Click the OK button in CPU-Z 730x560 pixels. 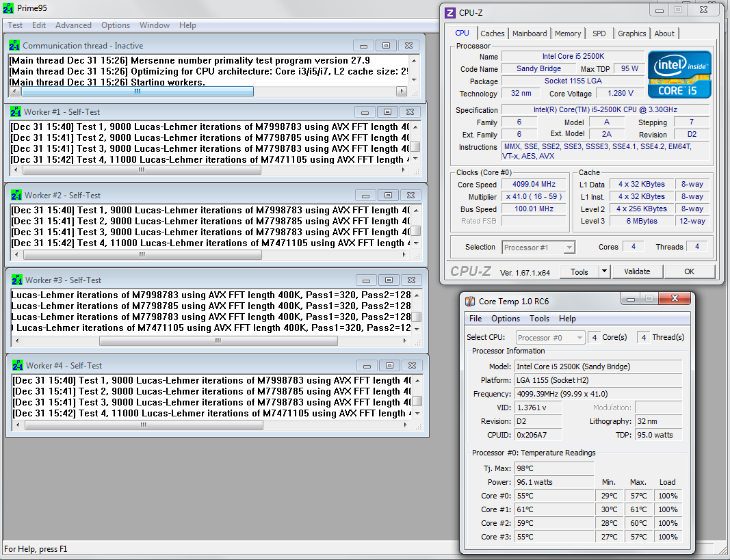coord(689,271)
